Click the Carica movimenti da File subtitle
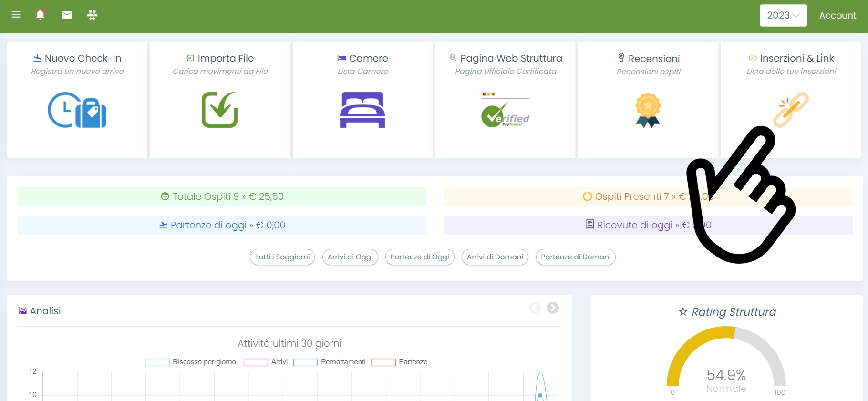This screenshot has width=868, height=401. click(x=220, y=72)
